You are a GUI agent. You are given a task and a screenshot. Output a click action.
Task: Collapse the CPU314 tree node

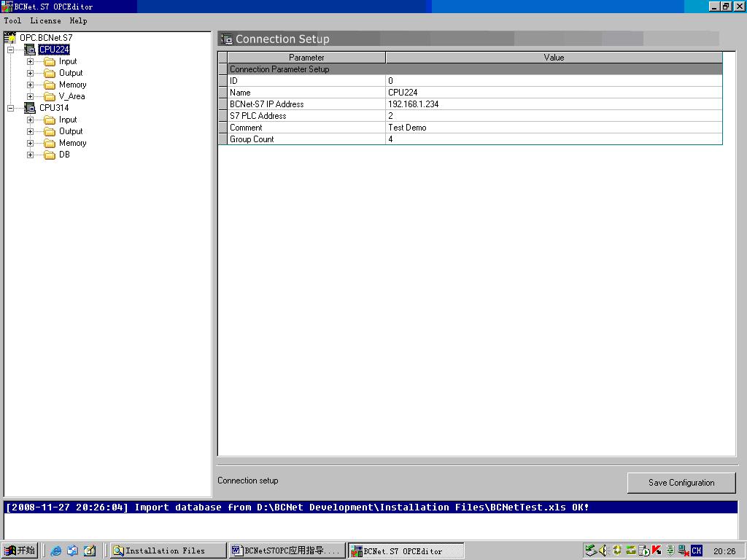(10, 108)
